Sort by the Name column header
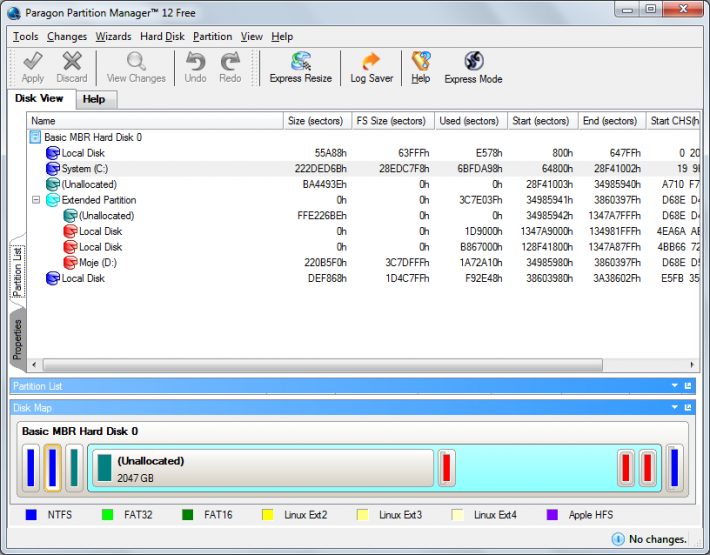The height and width of the screenshot is (555, 710). point(155,121)
